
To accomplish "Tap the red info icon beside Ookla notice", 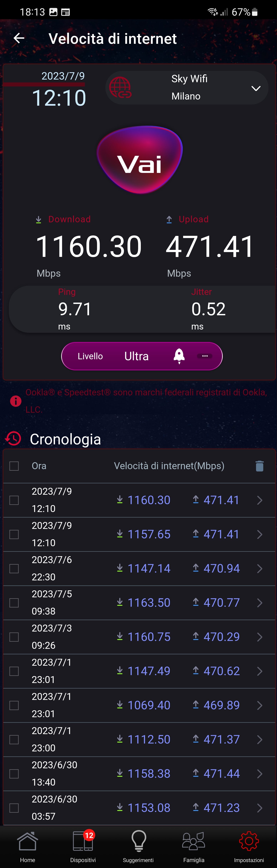I will point(16,401).
